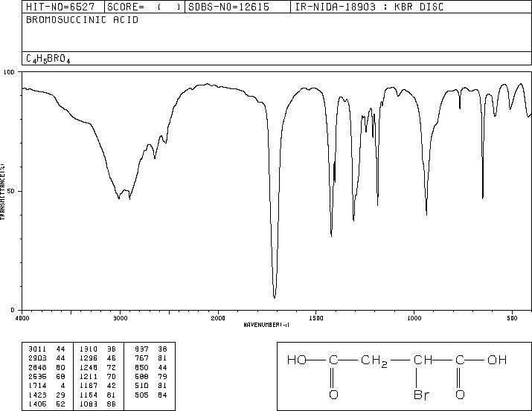The width and height of the screenshot is (532, 411).
Task: Select the molecular formula C4H5BRO4
Action: [48, 59]
